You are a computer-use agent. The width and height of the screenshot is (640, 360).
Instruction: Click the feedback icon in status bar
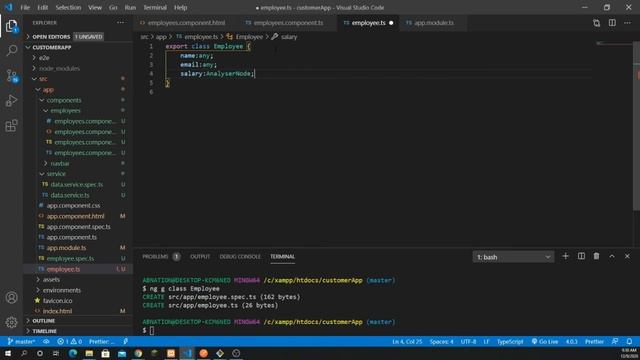[x=615, y=342]
